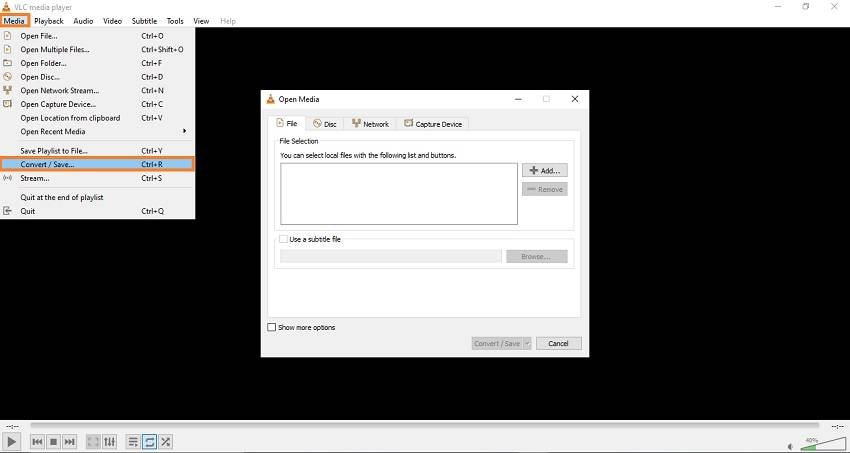Choose Open Location from clipboard

coord(97,118)
